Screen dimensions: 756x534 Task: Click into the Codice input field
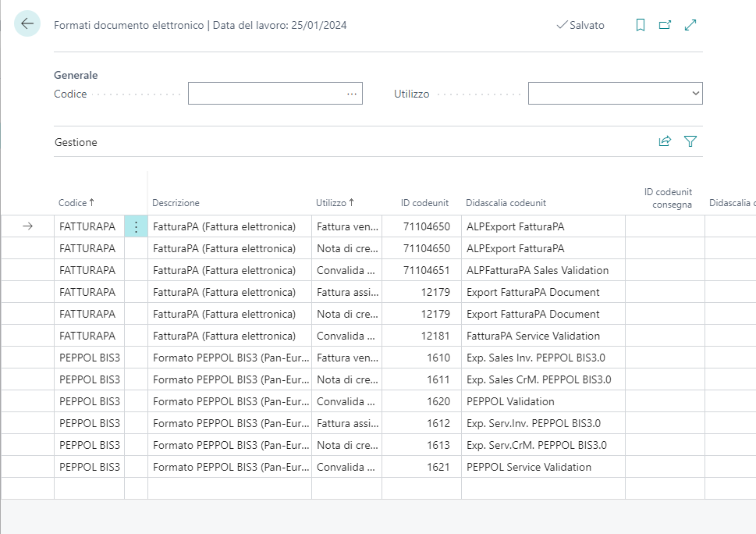[265, 94]
